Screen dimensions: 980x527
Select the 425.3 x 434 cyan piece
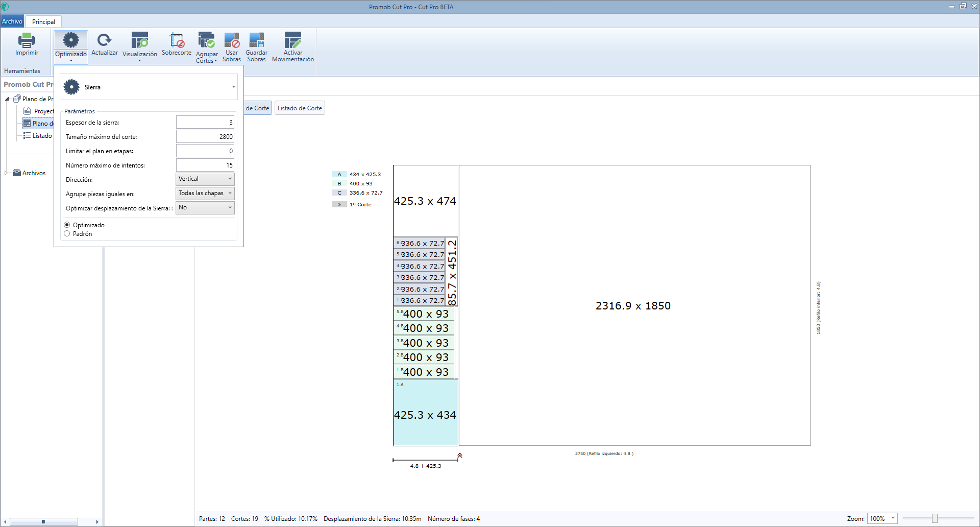[x=426, y=413]
